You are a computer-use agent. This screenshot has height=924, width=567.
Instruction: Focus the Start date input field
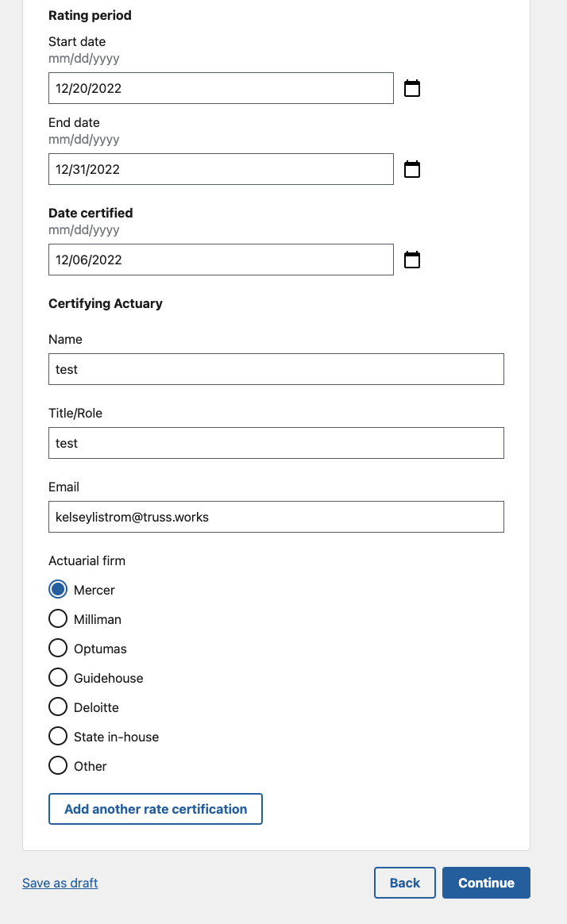(221, 88)
